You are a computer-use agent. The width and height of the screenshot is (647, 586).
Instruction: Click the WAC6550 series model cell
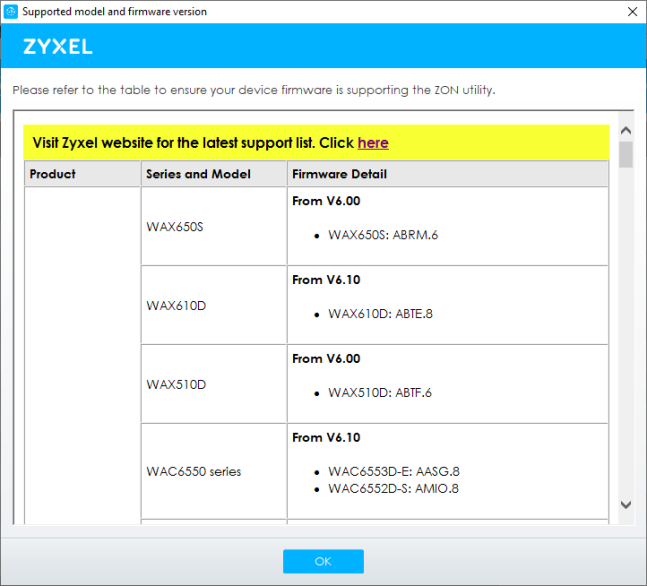tap(193, 471)
